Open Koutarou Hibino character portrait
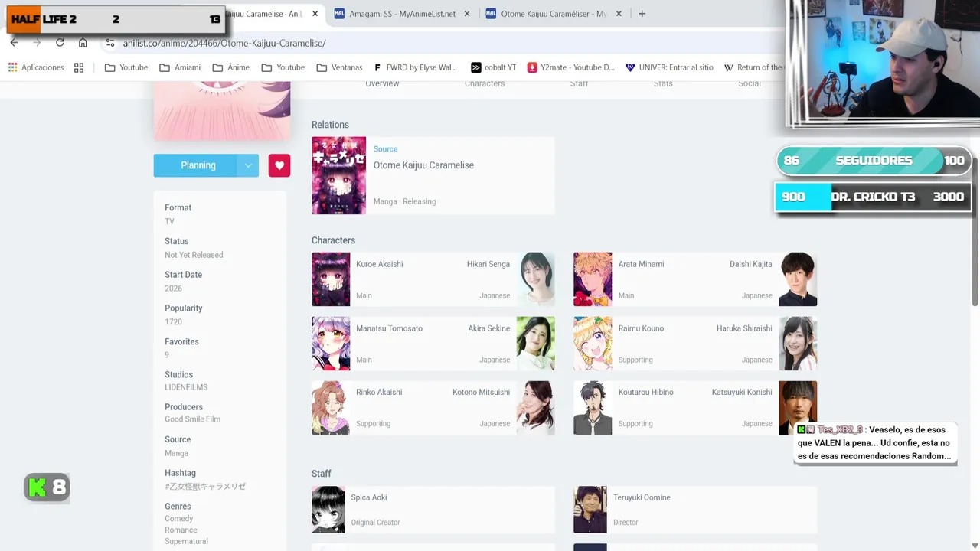 click(593, 408)
